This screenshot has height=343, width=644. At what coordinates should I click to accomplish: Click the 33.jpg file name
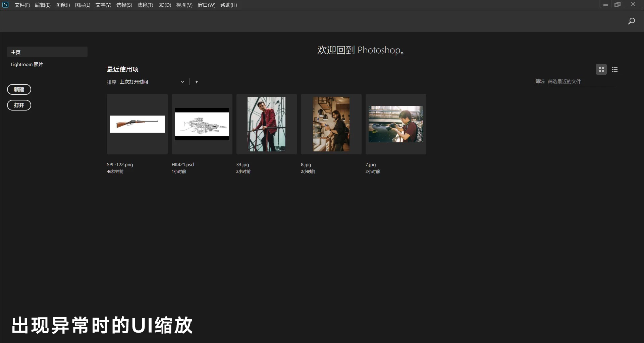point(243,164)
